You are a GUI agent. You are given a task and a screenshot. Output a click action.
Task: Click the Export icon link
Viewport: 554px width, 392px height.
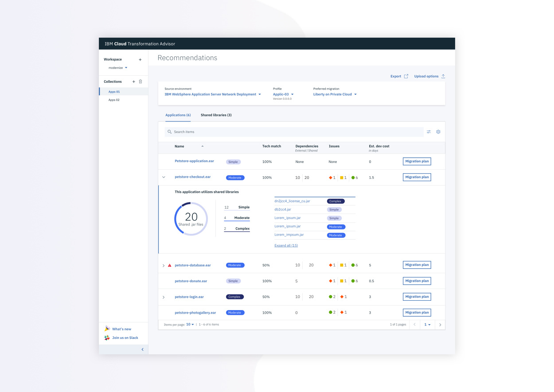click(x=406, y=76)
